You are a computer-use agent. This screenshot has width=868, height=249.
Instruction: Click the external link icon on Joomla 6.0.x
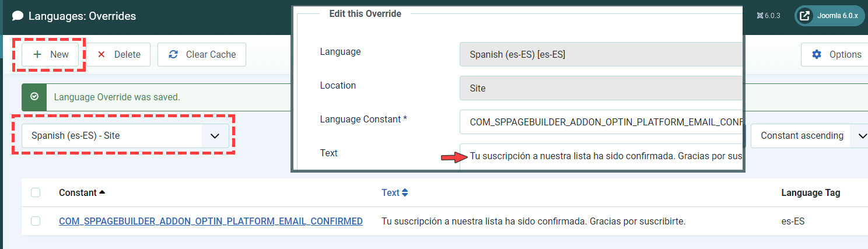pos(804,16)
